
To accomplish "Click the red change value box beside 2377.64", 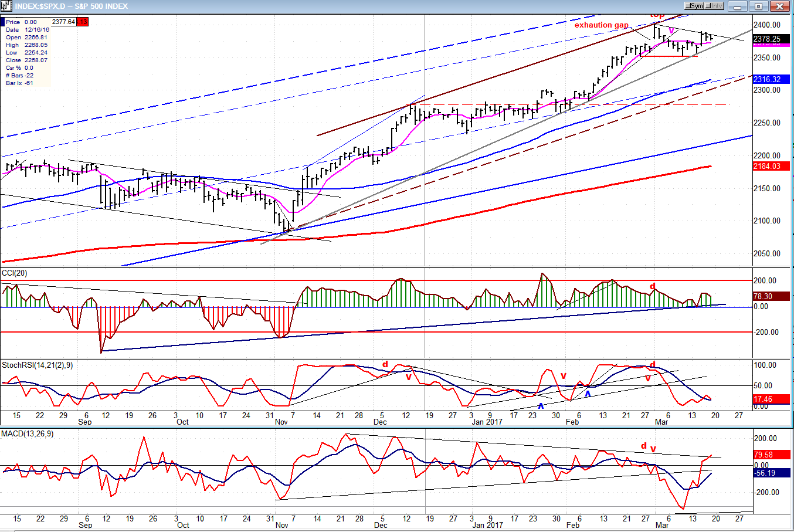I will (x=83, y=22).
